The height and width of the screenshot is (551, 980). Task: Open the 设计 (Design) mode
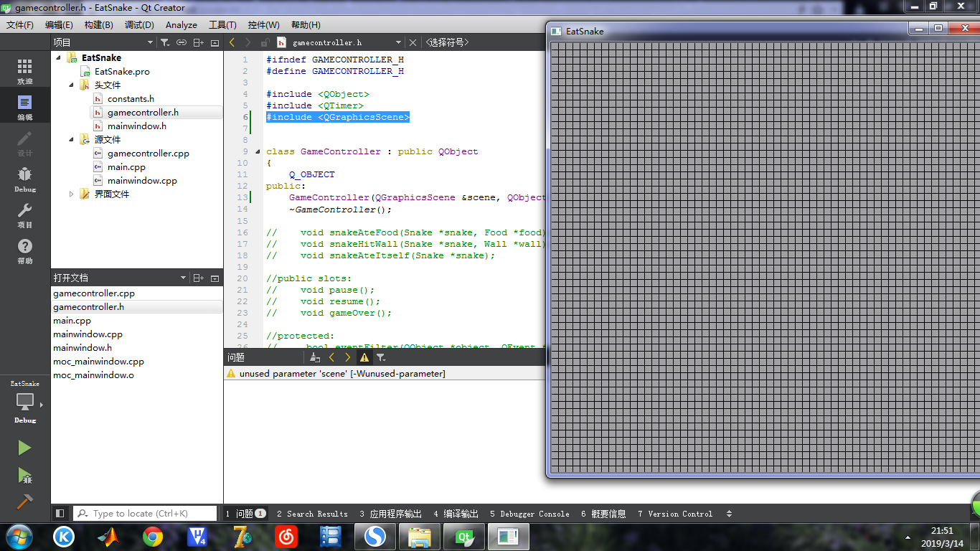[24, 142]
